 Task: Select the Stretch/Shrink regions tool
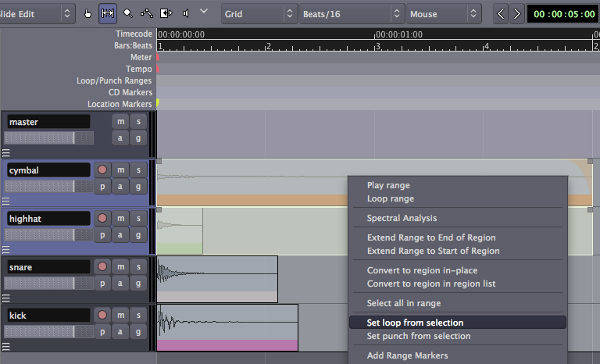click(166, 14)
